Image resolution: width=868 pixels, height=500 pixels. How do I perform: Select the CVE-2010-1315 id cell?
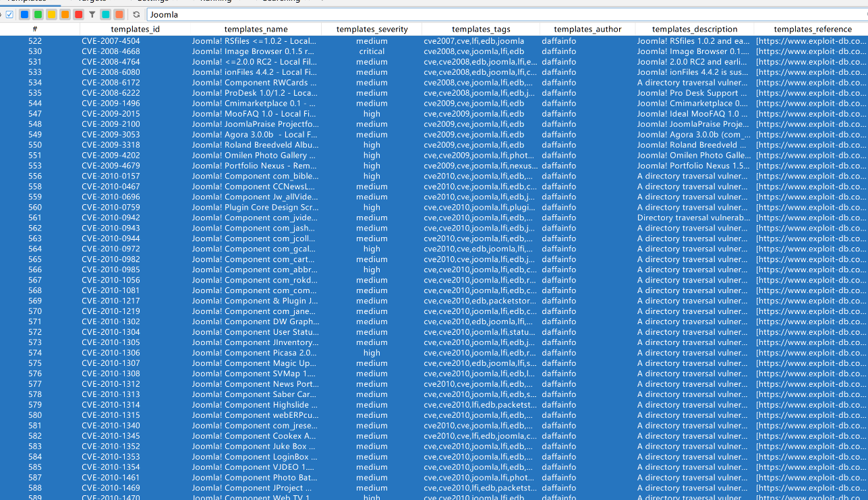click(111, 415)
